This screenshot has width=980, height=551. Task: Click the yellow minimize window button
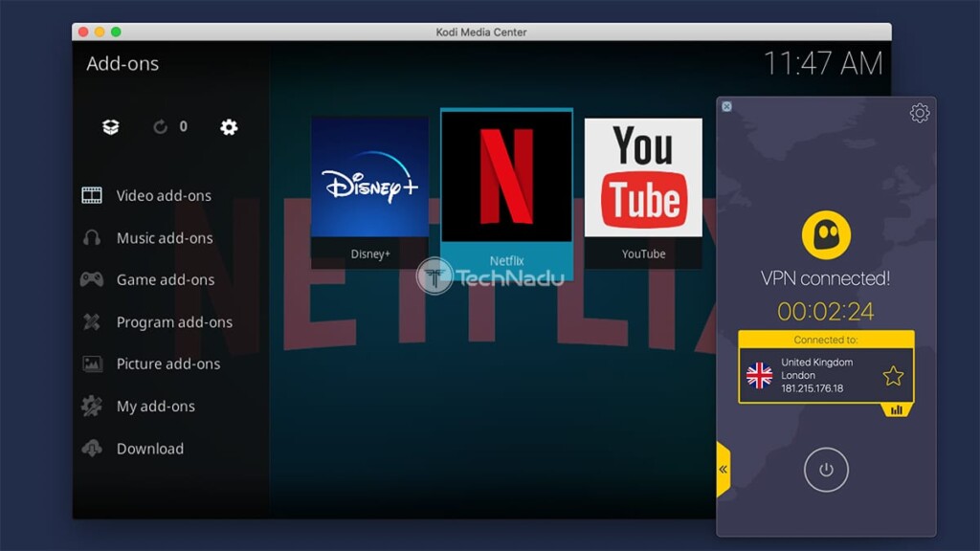100,32
